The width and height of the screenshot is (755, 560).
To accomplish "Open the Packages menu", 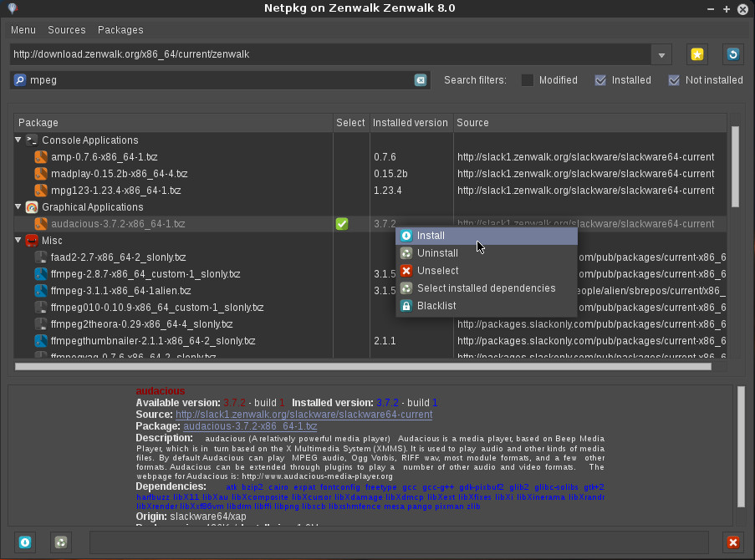I will click(x=120, y=30).
